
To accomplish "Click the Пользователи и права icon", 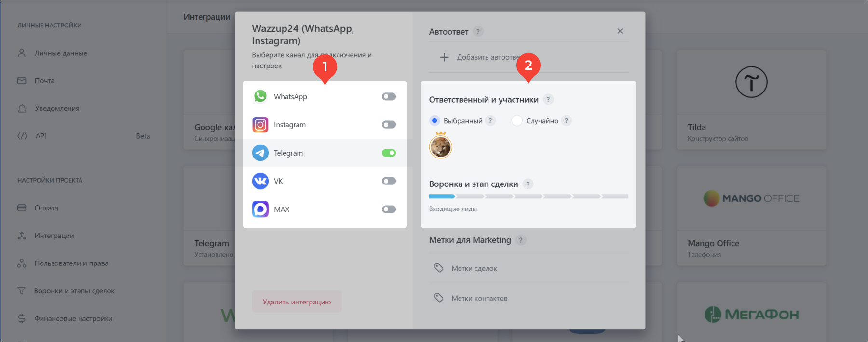I will coord(22,263).
